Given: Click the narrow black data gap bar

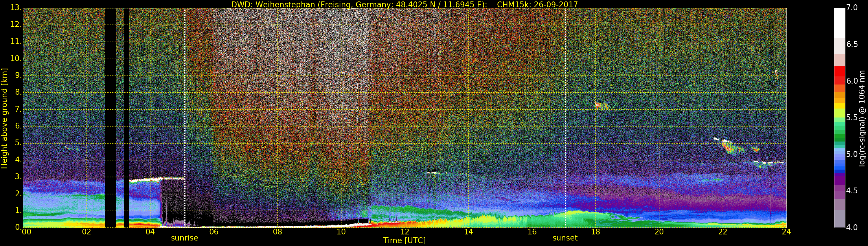Looking at the screenshot, I should click(x=126, y=118).
